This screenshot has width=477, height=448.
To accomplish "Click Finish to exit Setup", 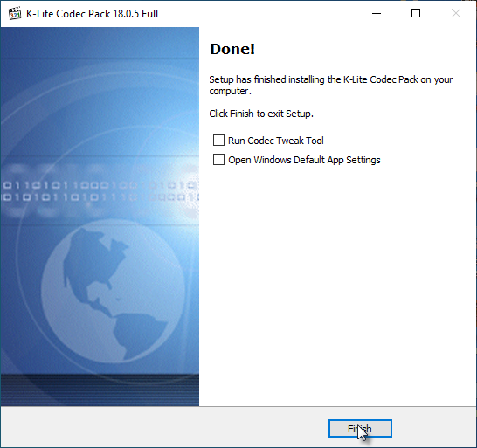I will pyautogui.click(x=360, y=429).
